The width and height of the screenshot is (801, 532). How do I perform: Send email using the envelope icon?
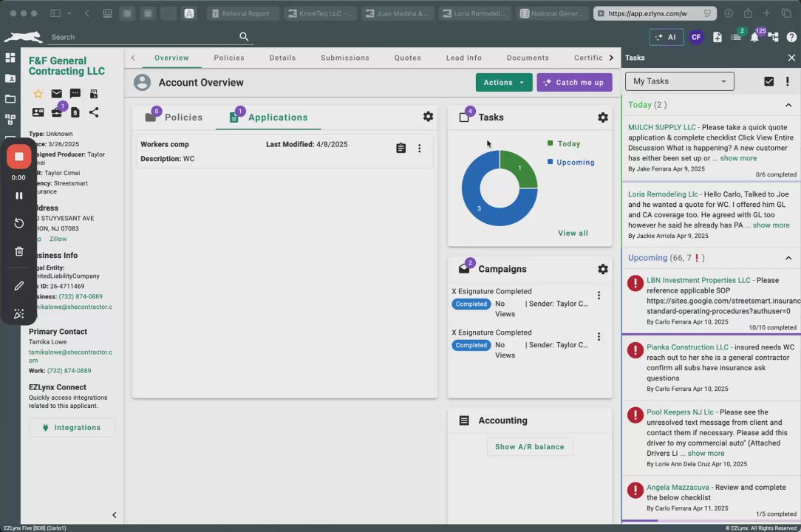pyautogui.click(x=56, y=94)
